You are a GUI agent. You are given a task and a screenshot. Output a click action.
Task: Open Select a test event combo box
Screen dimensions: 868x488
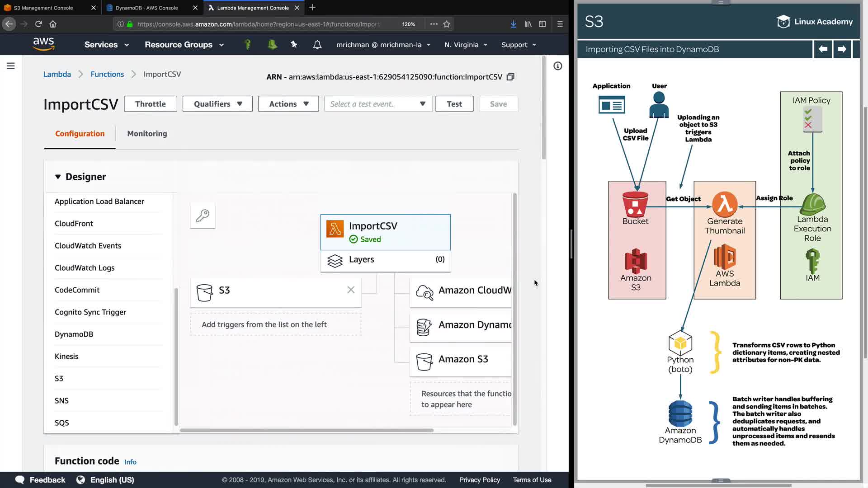[x=378, y=104]
